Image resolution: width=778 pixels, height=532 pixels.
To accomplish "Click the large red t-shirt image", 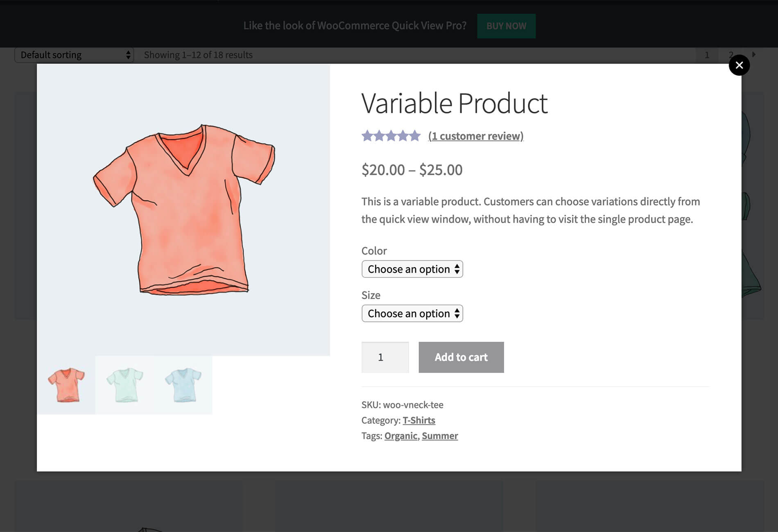I will pyautogui.click(x=183, y=210).
